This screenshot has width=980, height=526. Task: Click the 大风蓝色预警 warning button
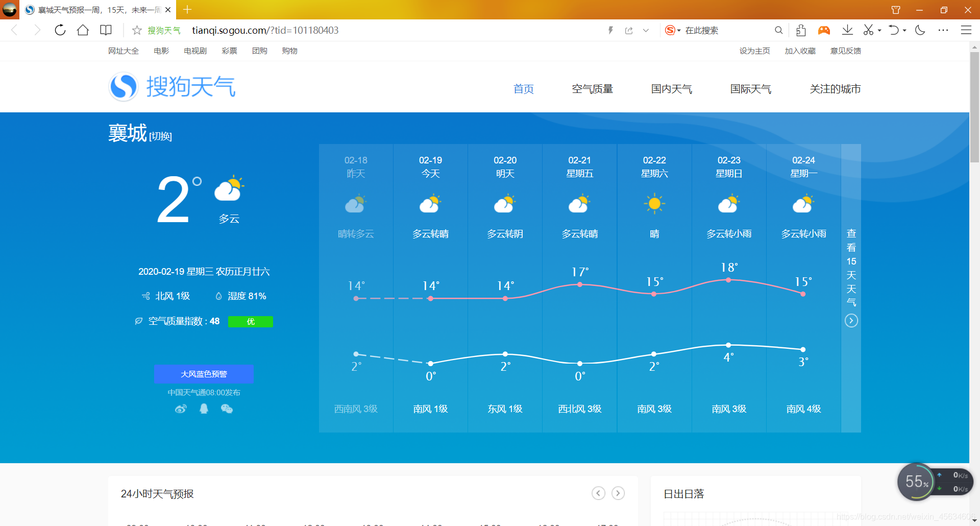point(204,374)
